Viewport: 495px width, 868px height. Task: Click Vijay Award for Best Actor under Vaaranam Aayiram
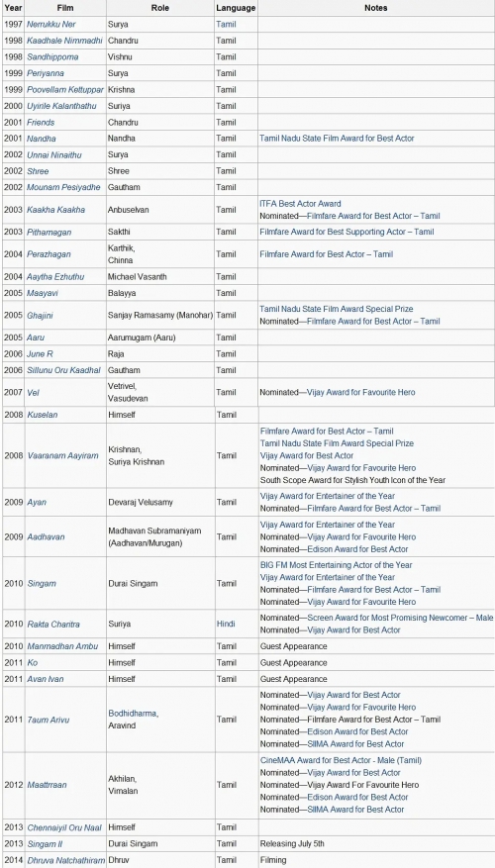coord(307,455)
